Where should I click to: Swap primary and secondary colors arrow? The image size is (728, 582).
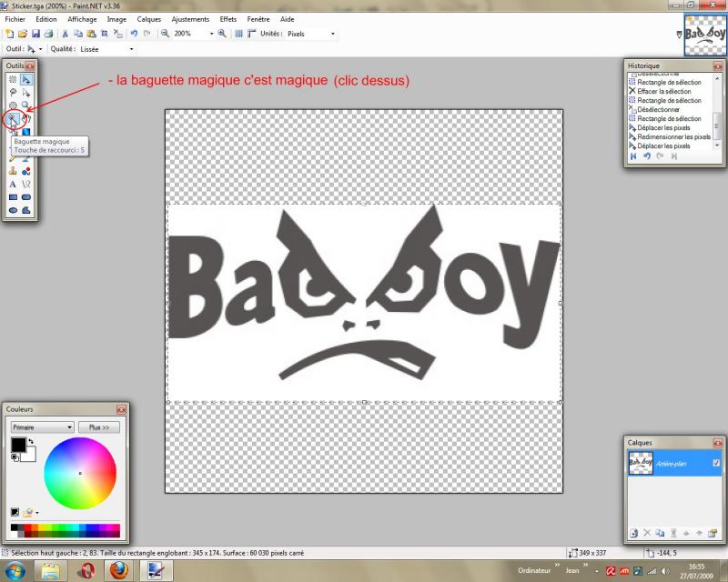tap(31, 441)
